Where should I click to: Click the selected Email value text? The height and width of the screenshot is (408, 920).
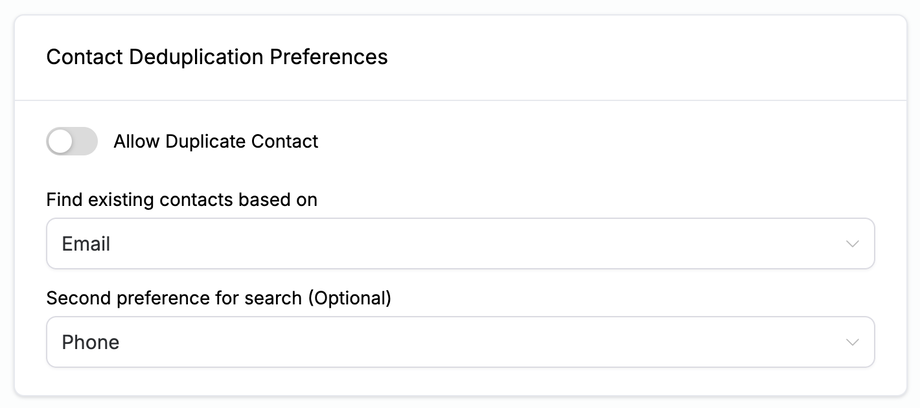(86, 244)
